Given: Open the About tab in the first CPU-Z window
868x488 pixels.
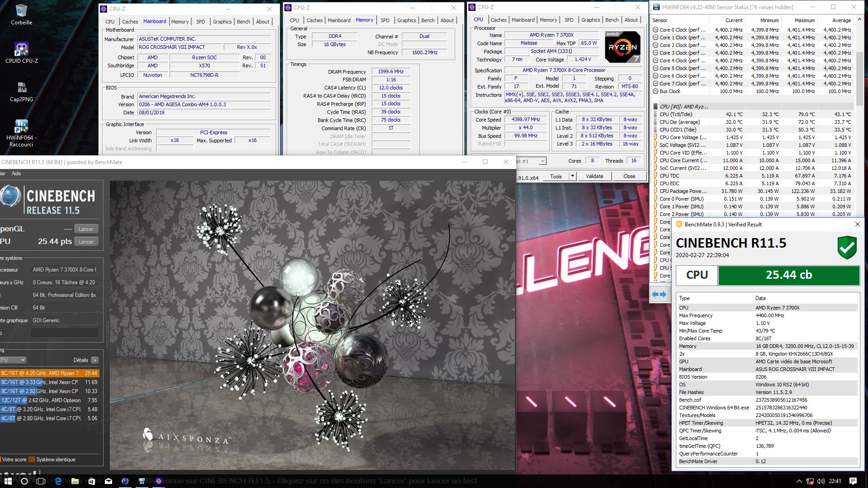Looking at the screenshot, I should (x=263, y=22).
